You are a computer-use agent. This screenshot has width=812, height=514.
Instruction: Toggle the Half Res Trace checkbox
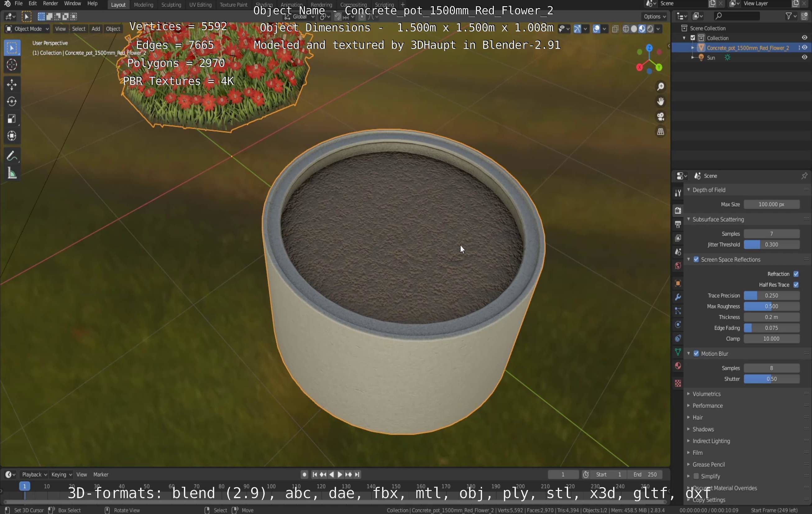pyautogui.click(x=796, y=285)
